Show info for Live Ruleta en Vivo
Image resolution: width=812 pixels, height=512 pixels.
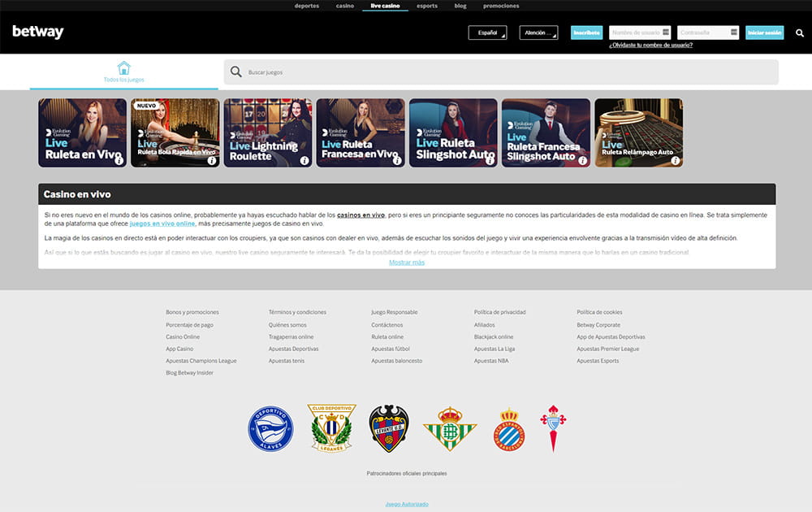pyautogui.click(x=119, y=161)
